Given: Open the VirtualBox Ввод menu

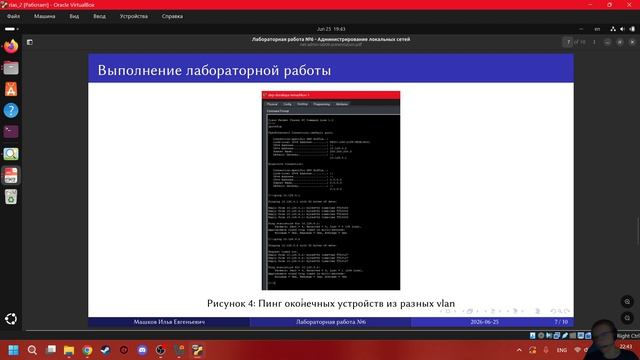Looking at the screenshot, I should (x=99, y=16).
